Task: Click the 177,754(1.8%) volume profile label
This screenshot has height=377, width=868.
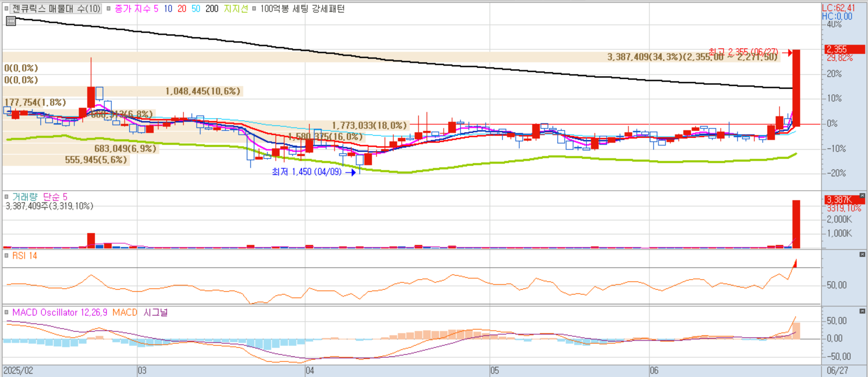Action: pos(35,102)
